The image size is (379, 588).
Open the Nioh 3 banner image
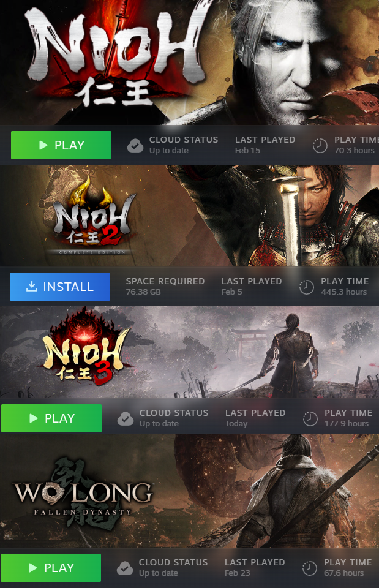tap(189, 353)
